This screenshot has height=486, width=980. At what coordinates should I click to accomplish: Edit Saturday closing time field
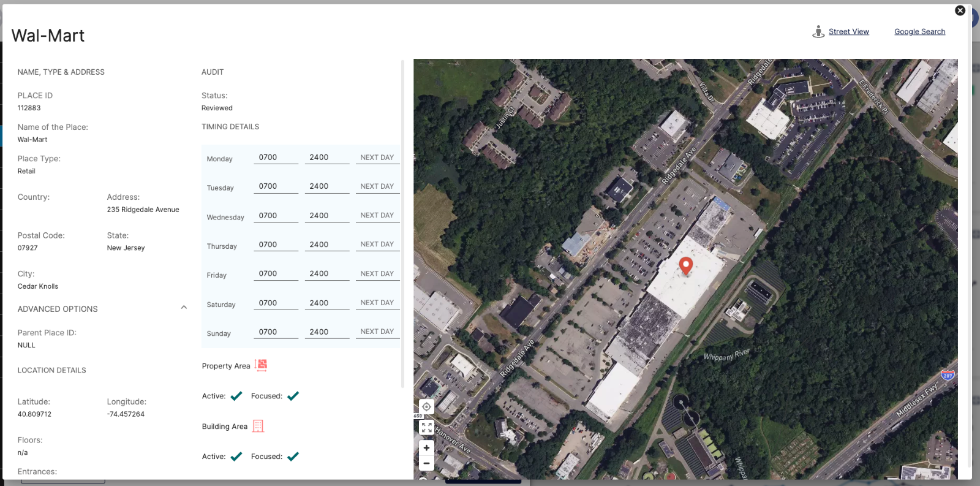(x=327, y=303)
